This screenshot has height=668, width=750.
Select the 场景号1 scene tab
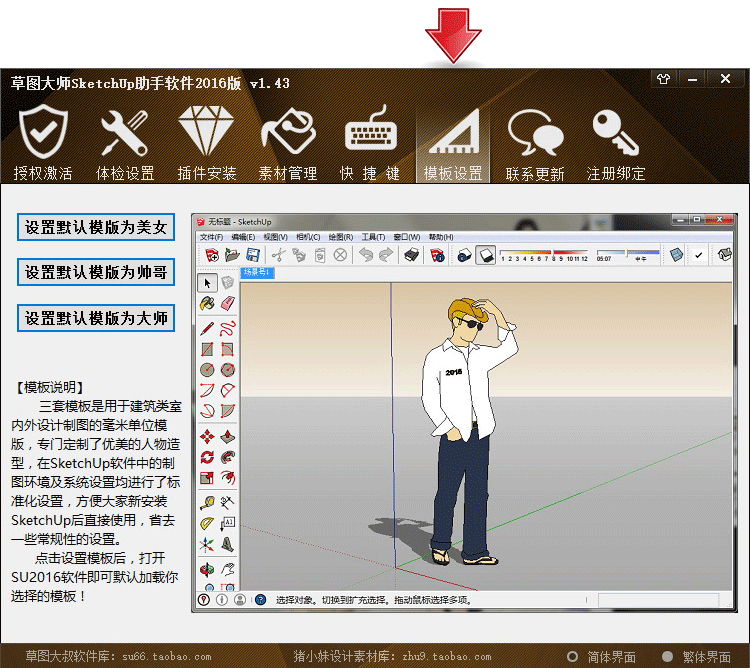click(257, 272)
